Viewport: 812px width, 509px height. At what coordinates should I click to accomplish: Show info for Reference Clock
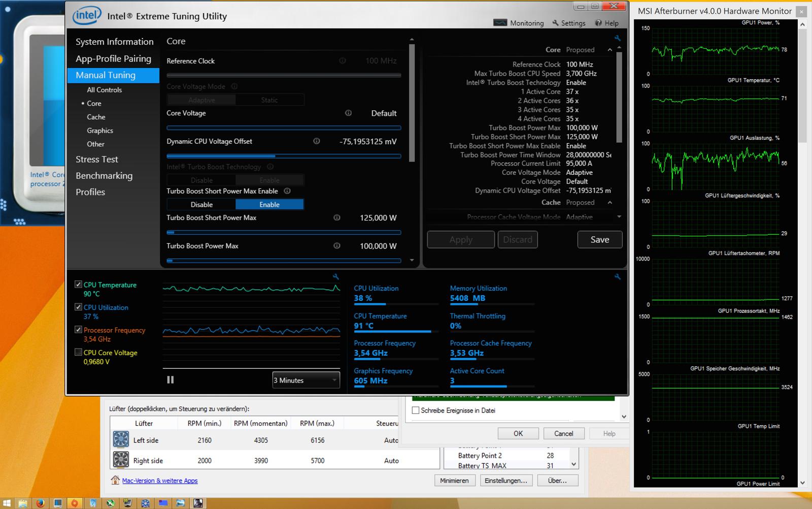click(343, 60)
